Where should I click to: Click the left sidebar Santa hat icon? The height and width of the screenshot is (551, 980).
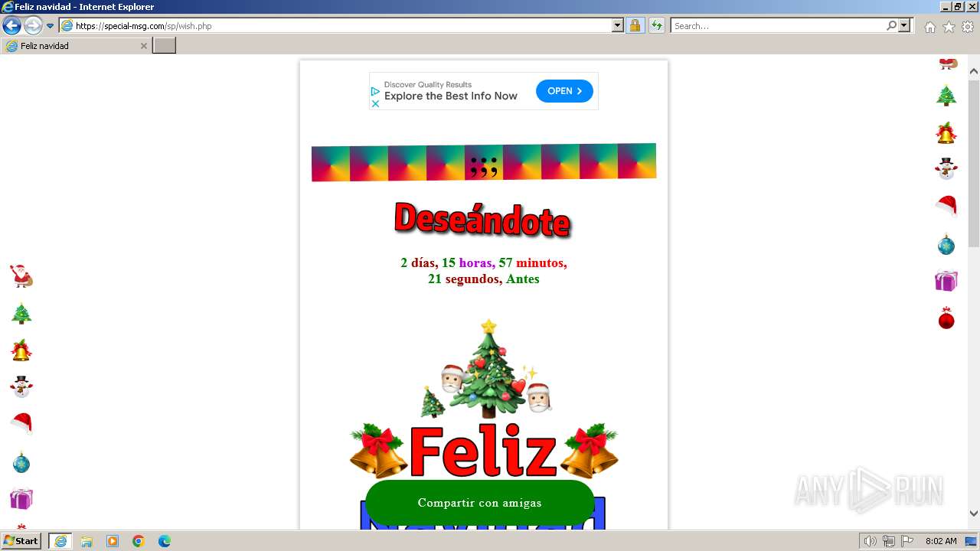coord(21,423)
